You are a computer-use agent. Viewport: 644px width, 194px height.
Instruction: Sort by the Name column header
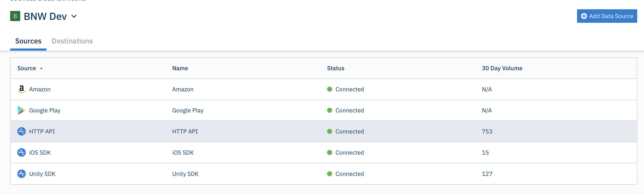coord(180,68)
